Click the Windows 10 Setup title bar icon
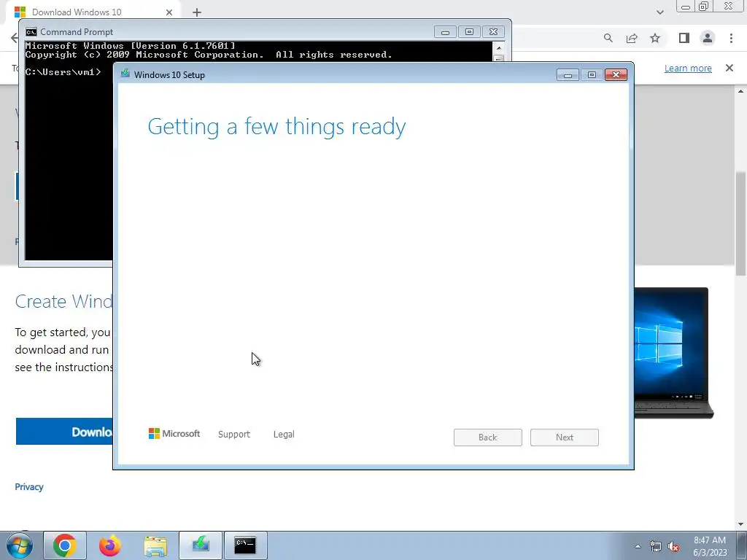Screen dimensions: 747x560 point(125,74)
